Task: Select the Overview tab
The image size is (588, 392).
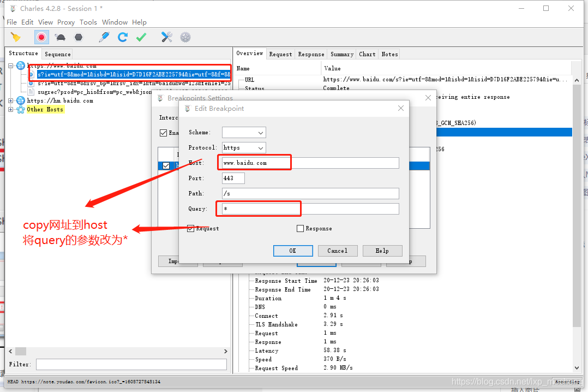Action: coord(250,54)
